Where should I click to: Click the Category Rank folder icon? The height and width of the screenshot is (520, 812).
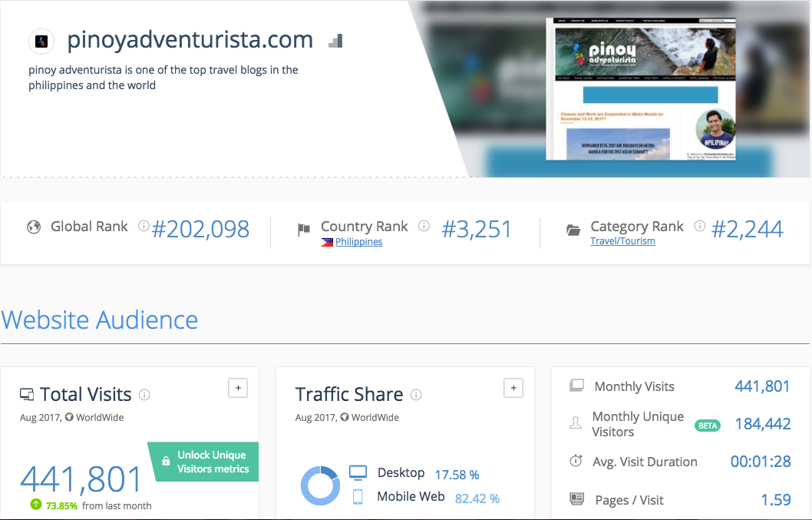point(573,230)
